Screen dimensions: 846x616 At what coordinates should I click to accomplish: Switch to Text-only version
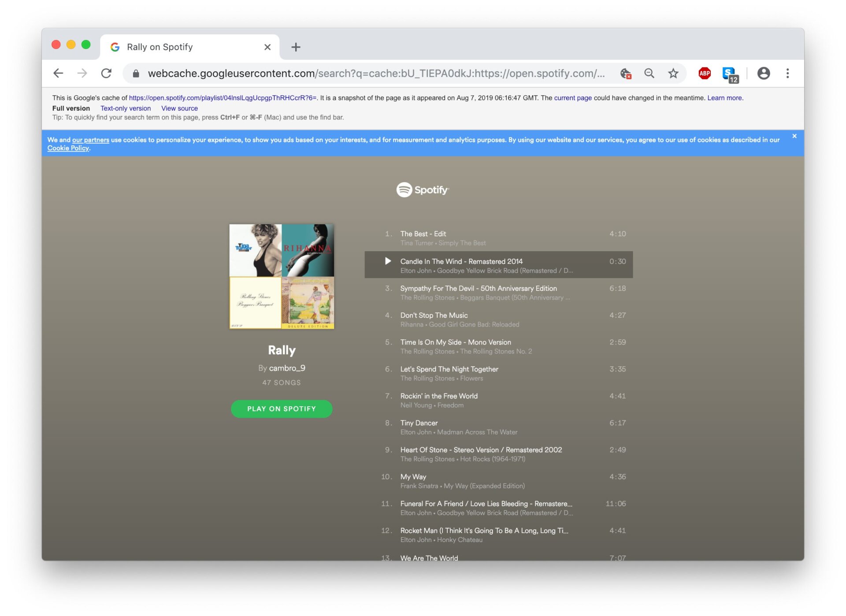coord(125,108)
